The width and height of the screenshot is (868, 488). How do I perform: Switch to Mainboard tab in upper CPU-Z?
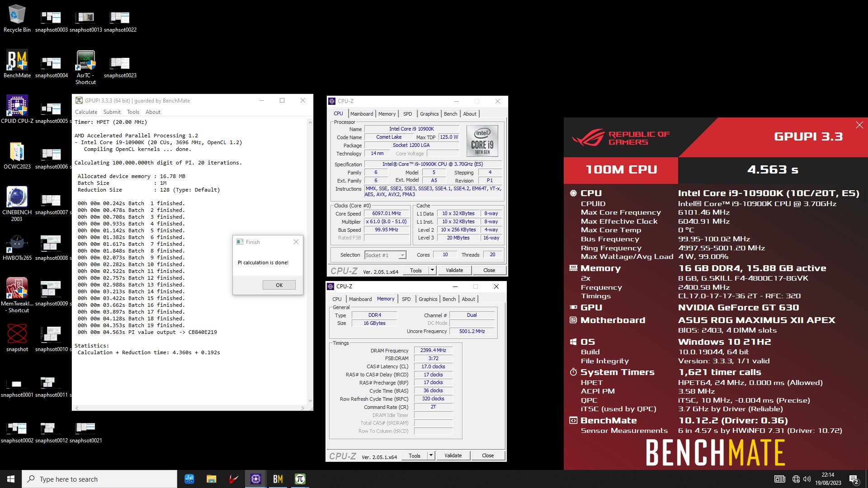[362, 114]
